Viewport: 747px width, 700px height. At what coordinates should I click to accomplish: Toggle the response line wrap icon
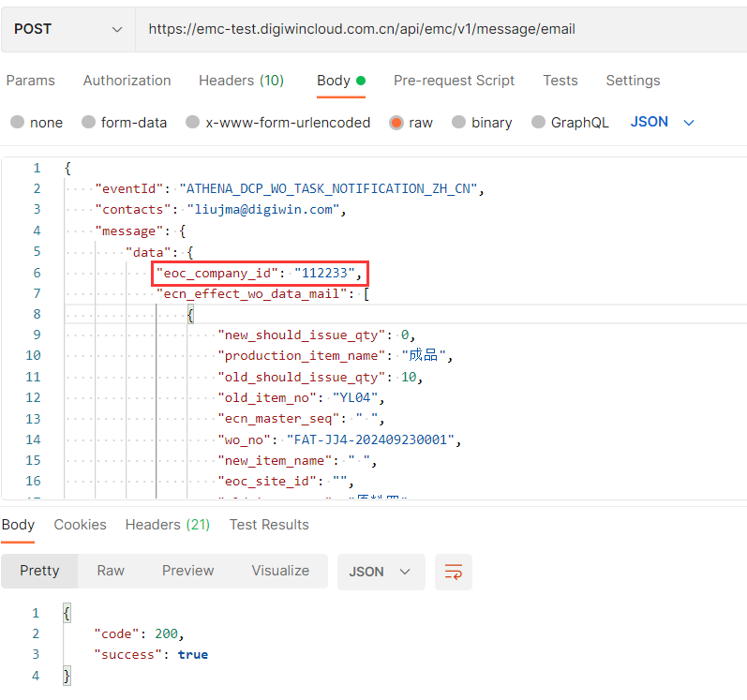click(x=453, y=572)
